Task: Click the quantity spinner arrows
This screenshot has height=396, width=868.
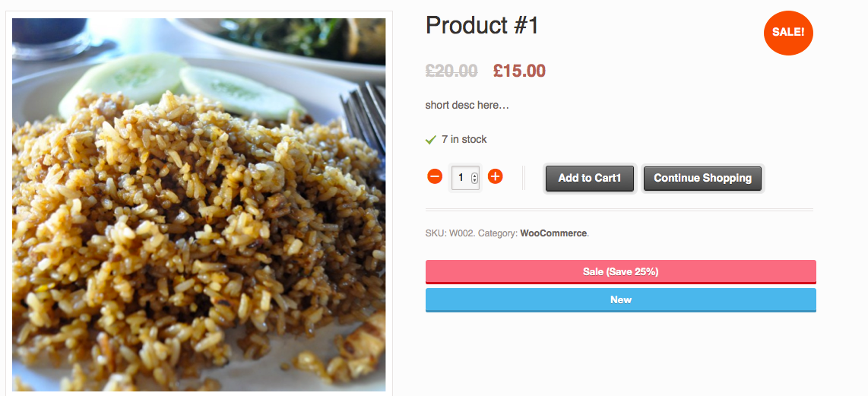Action: (474, 178)
